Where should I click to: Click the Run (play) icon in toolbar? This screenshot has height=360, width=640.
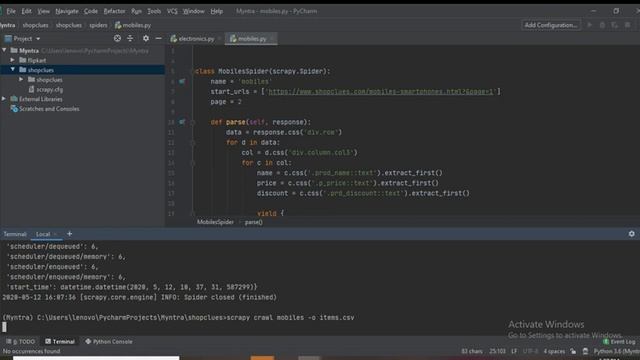[589, 25]
